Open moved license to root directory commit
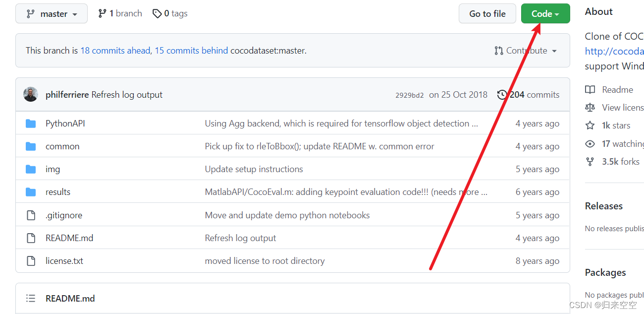The width and height of the screenshot is (644, 314). pyautogui.click(x=265, y=261)
